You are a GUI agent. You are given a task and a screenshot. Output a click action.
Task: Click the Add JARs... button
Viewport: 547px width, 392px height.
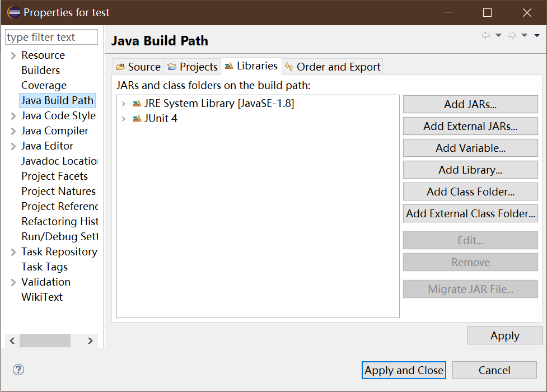(x=470, y=104)
